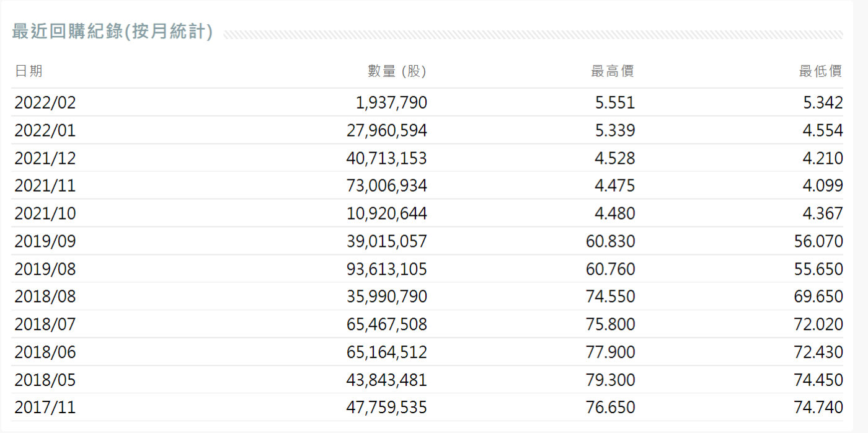Select the 2022/01 date cell

coord(45,131)
